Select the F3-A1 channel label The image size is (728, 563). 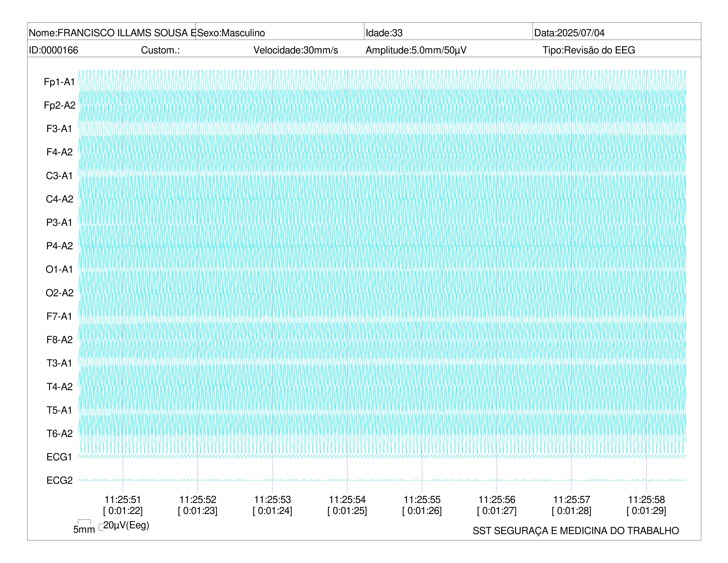click(59, 129)
